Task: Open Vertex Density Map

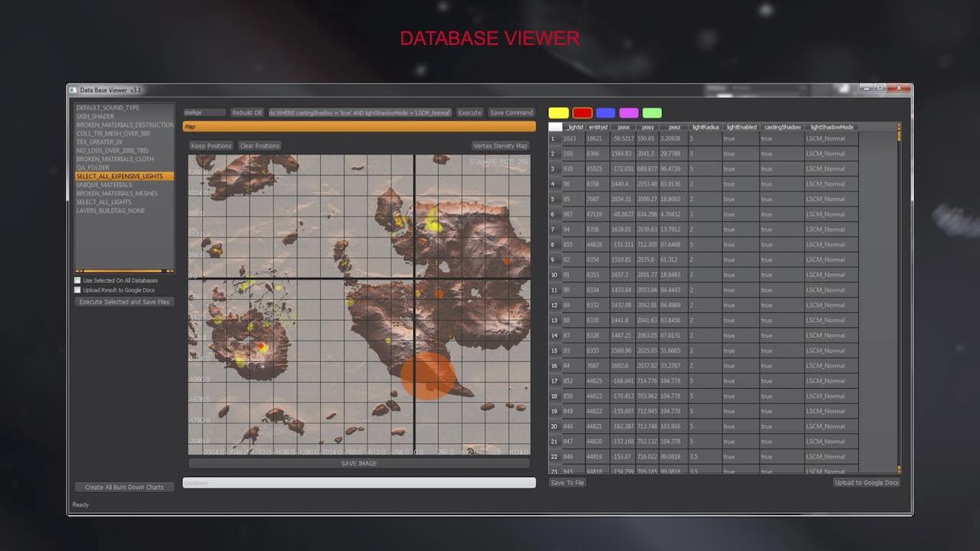Action: click(500, 145)
